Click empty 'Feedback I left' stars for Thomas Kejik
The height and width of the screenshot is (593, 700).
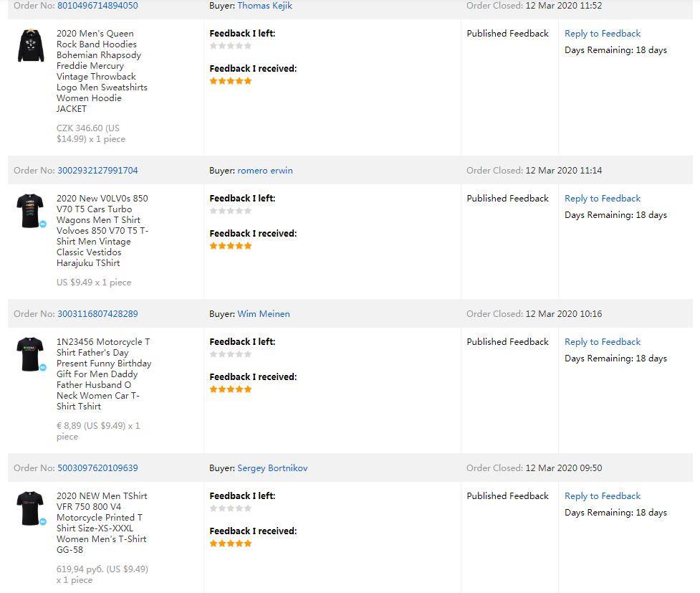[231, 46]
